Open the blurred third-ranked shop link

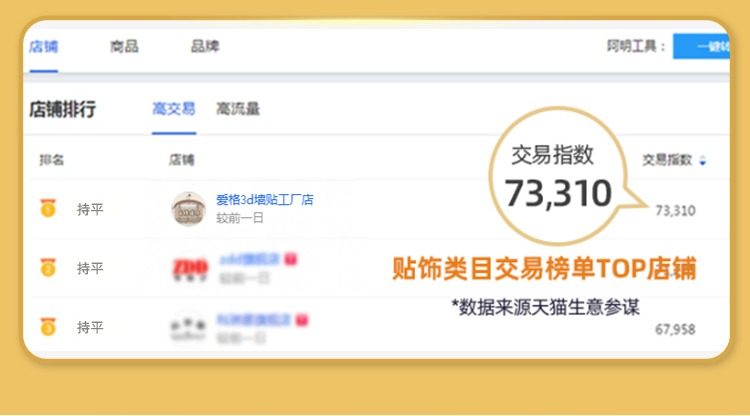pos(254,320)
